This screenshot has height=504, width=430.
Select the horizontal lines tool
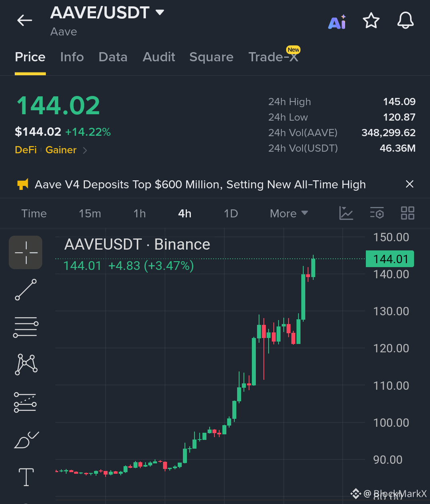tap(26, 327)
